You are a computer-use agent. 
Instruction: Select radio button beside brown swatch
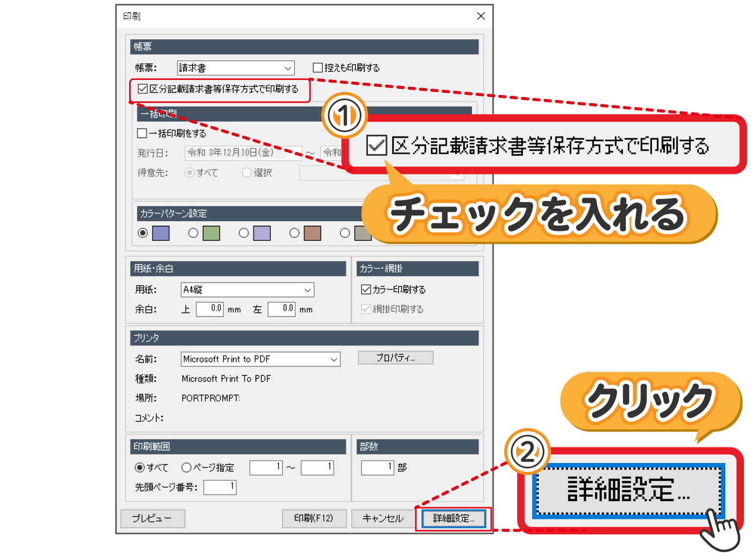(295, 233)
